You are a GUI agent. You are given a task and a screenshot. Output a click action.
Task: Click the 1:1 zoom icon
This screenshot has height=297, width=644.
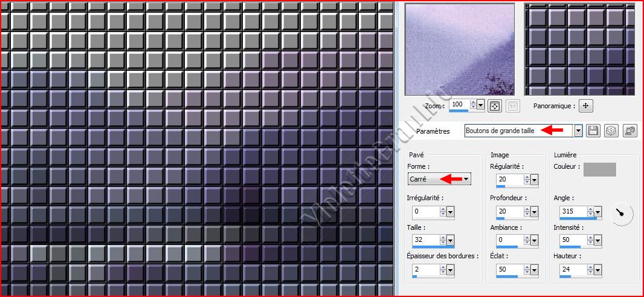(x=511, y=106)
